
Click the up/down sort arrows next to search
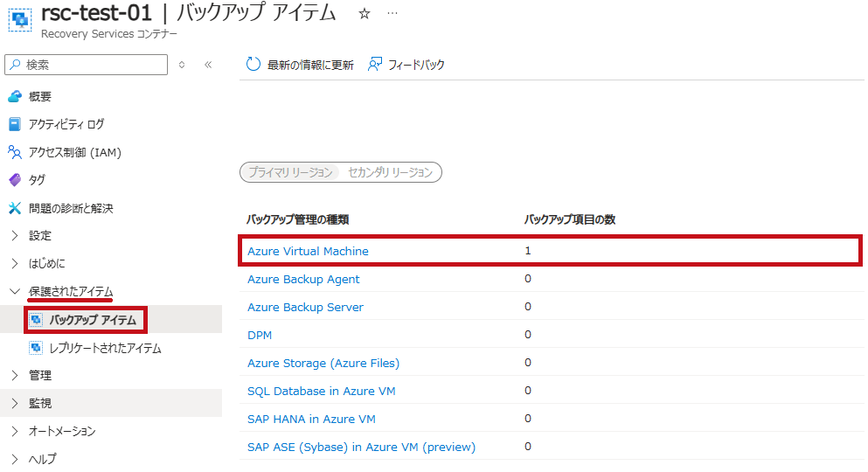[182, 65]
